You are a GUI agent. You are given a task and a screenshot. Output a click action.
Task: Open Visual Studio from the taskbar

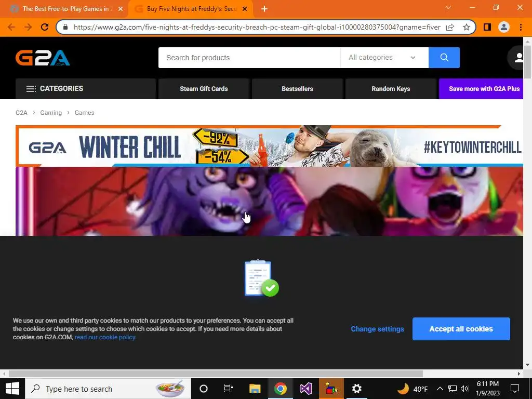click(305, 389)
